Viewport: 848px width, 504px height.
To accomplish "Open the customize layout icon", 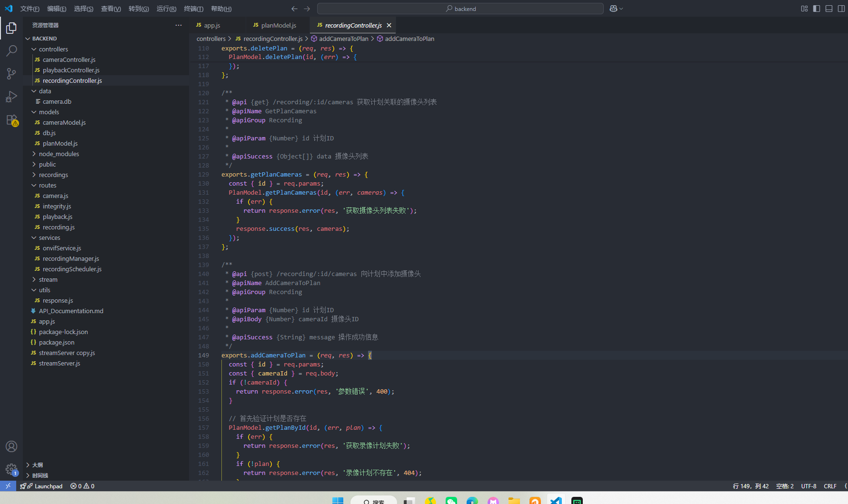I will 804,9.
